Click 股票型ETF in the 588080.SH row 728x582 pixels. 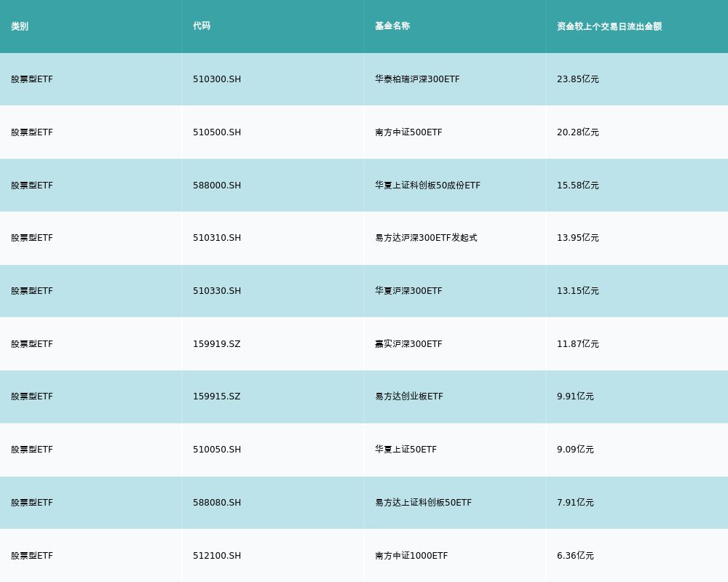click(x=32, y=503)
